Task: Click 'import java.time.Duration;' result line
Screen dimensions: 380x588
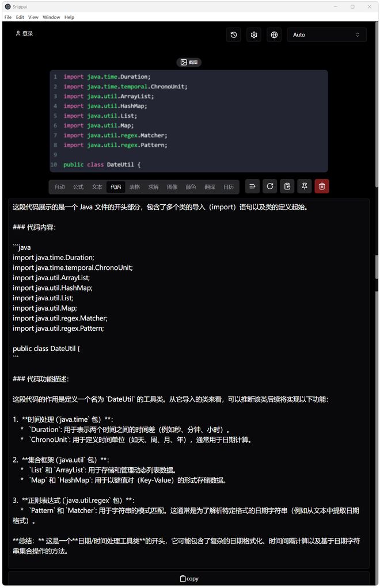Action: tap(54, 258)
